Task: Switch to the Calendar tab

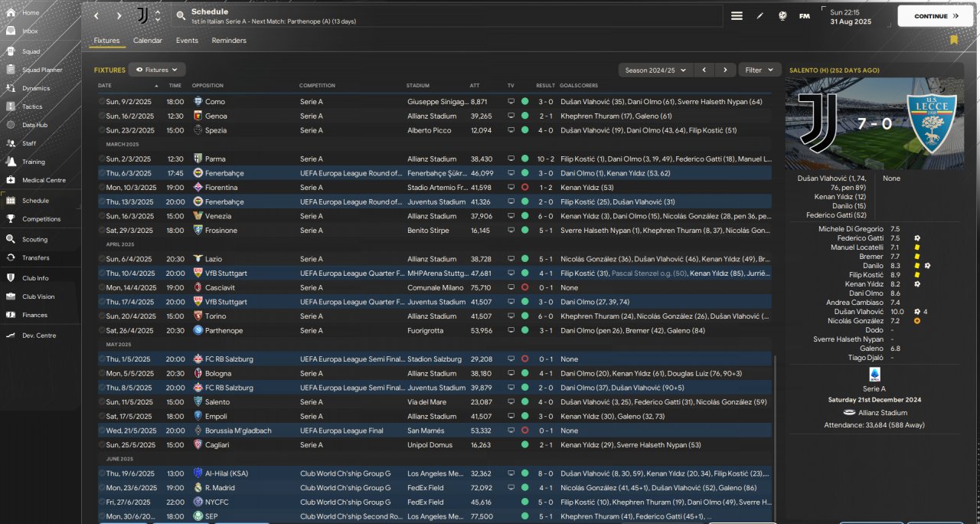Action: coord(148,41)
